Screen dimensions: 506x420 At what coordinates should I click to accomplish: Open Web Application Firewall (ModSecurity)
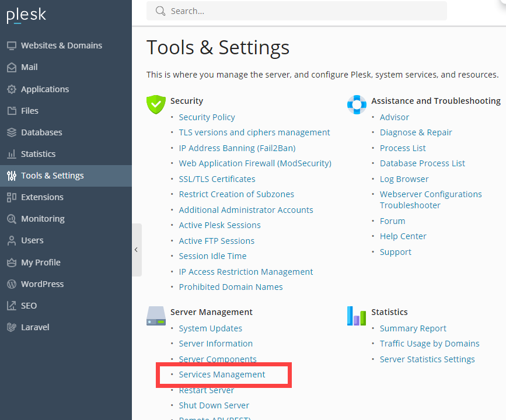[x=255, y=163]
